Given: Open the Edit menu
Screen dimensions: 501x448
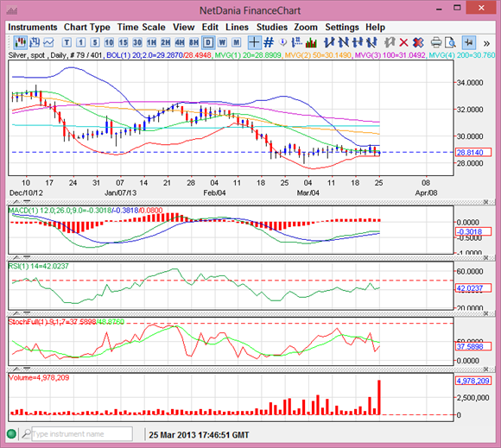Looking at the screenshot, I should pos(210,27).
